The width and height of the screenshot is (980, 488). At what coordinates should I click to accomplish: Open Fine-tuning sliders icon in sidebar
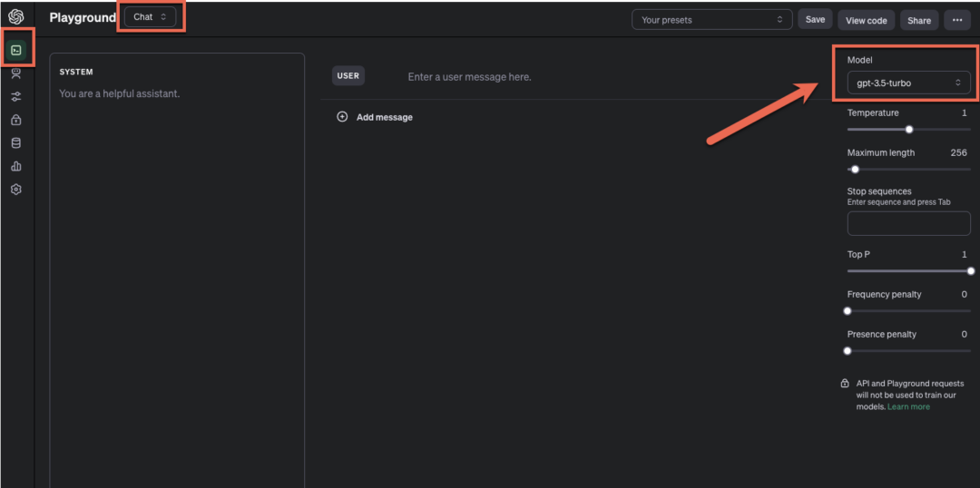tap(15, 97)
